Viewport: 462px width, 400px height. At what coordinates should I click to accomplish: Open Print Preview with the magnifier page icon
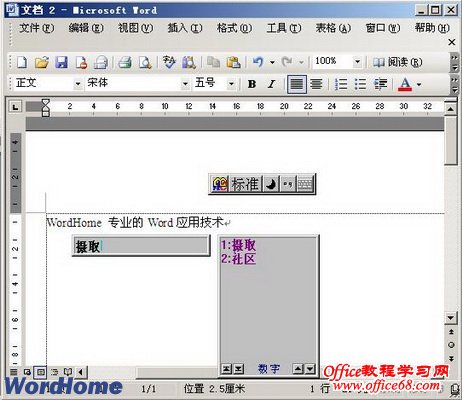[145, 62]
